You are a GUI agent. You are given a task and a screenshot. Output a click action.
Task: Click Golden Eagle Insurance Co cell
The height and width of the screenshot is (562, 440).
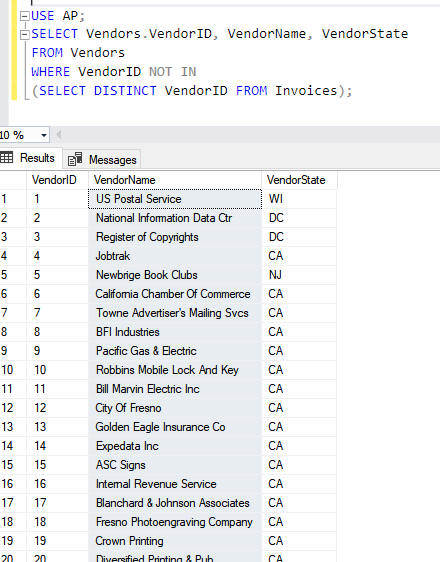(x=175, y=427)
